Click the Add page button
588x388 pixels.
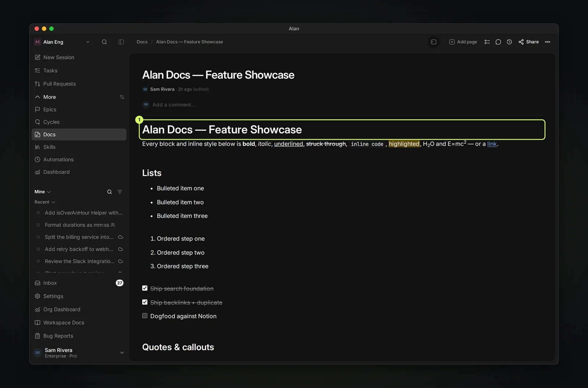click(463, 42)
